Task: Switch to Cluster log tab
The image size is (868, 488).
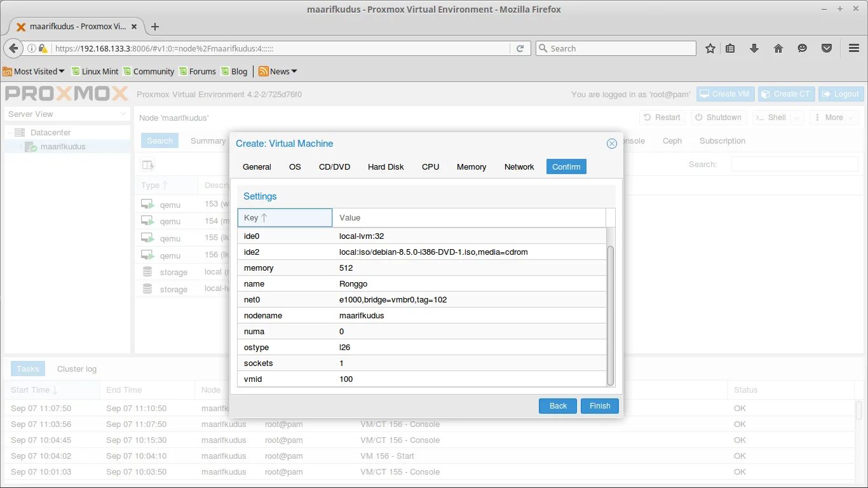Action: [77, 369]
